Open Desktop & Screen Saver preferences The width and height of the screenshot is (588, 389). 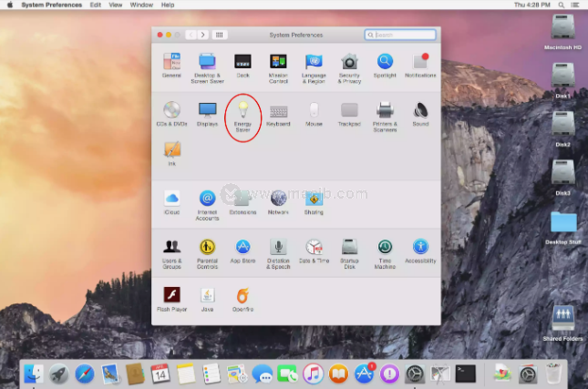pyautogui.click(x=207, y=67)
